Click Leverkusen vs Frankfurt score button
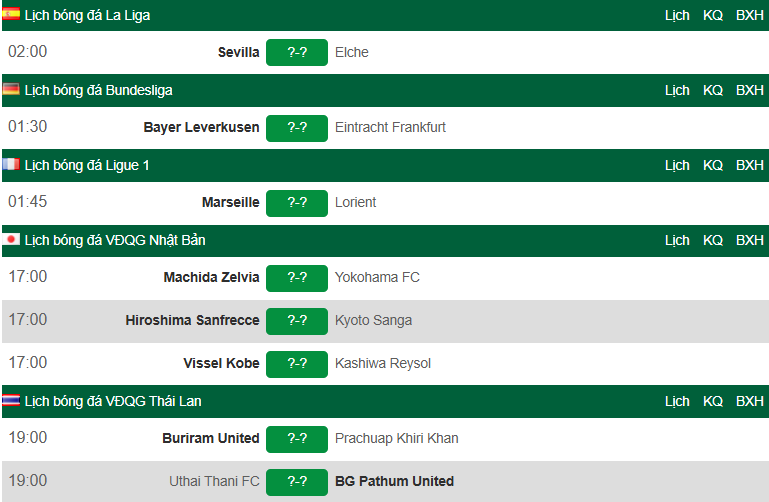 pyautogui.click(x=297, y=127)
